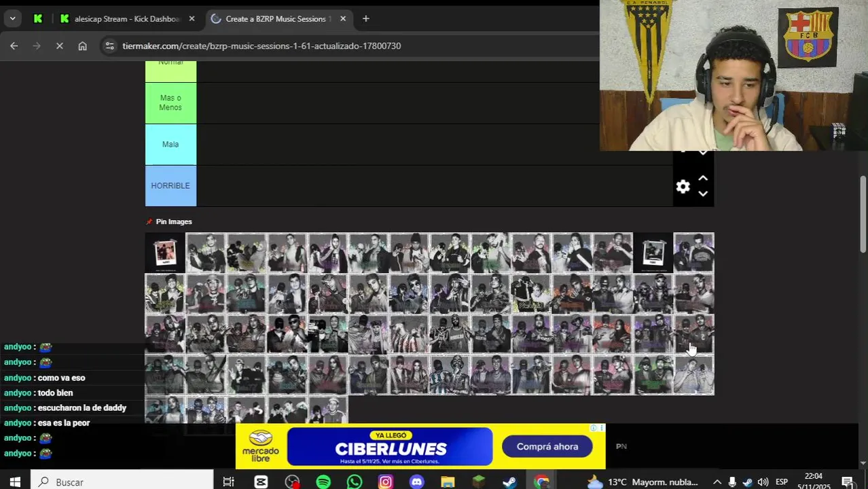Screen dimensions: 868x489
Task: Stop loading the page
Action: pos(59,46)
